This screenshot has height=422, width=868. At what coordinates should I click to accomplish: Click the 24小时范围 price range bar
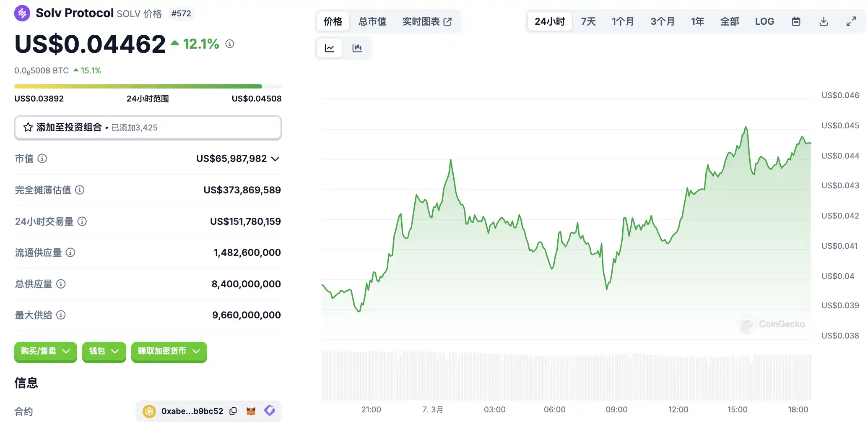pos(148,86)
